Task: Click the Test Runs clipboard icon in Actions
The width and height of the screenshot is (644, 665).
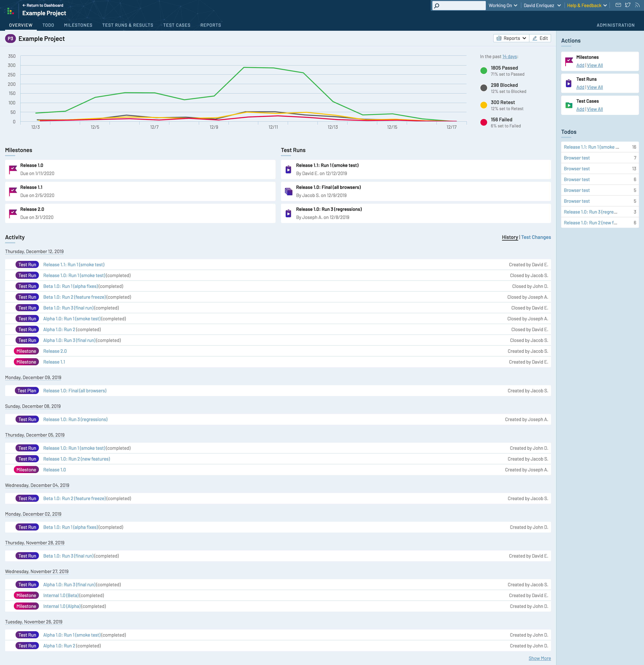Action: coord(569,83)
